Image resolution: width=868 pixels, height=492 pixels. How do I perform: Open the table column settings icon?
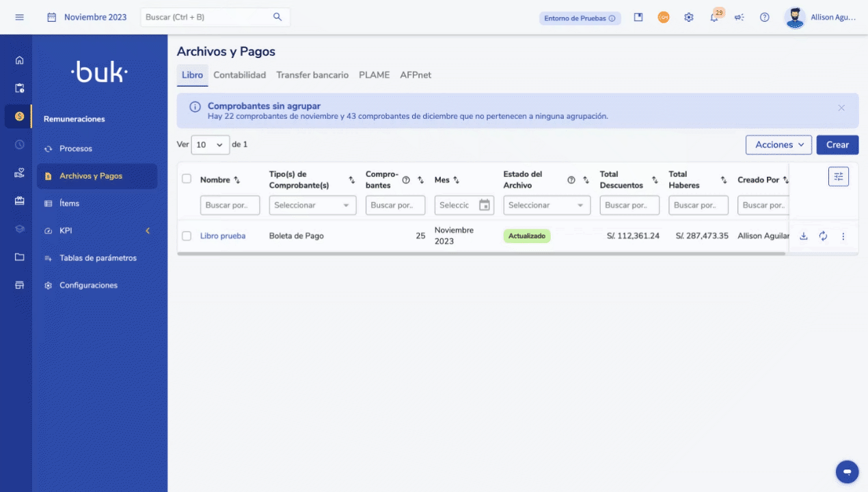click(839, 176)
